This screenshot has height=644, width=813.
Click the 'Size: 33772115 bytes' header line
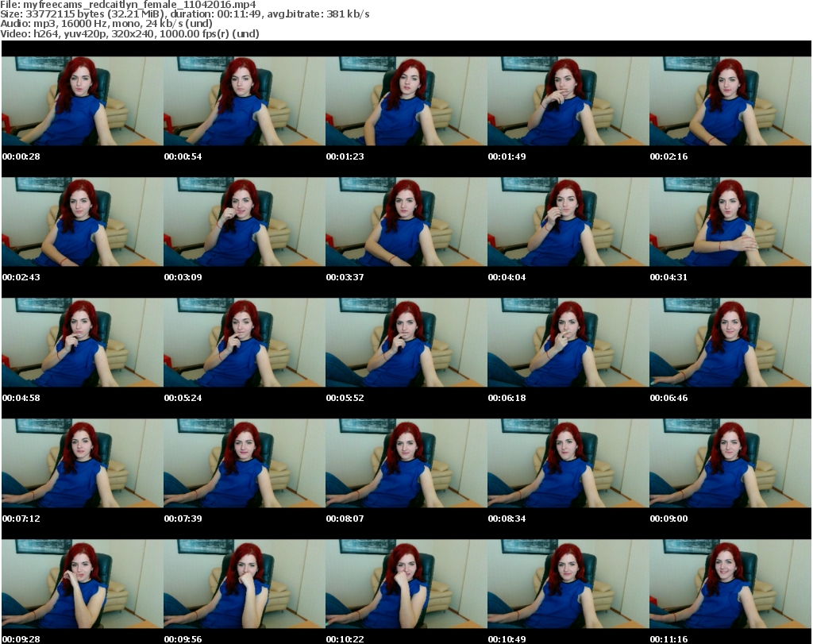click(184, 14)
